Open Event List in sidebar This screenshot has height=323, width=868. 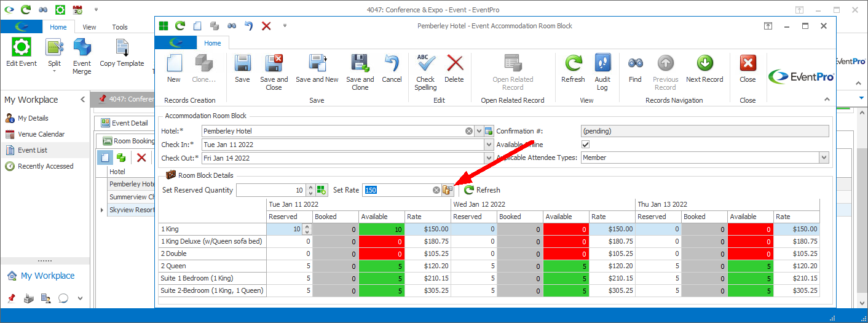pos(33,150)
